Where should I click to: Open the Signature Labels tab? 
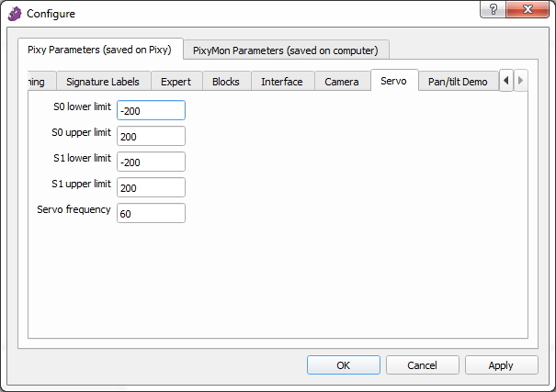[x=103, y=82]
